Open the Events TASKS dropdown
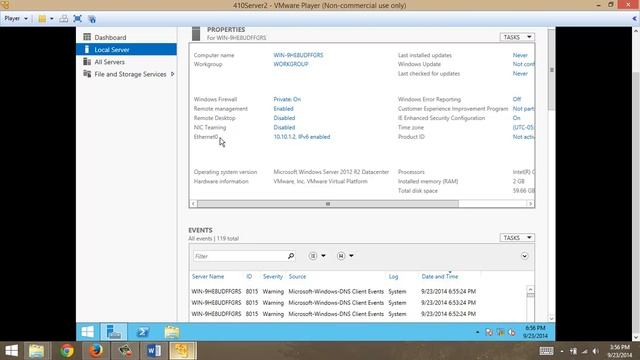Screen dimensions: 640x360 tap(517, 238)
